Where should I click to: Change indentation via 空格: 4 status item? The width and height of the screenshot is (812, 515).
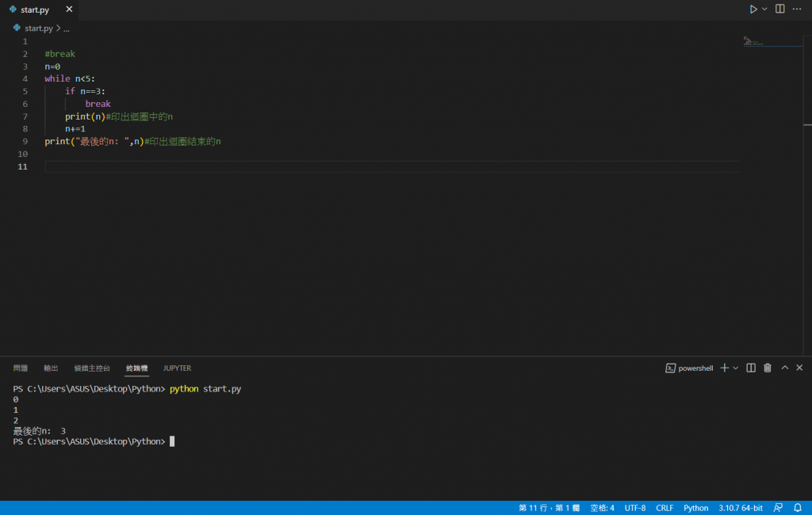[603, 508]
